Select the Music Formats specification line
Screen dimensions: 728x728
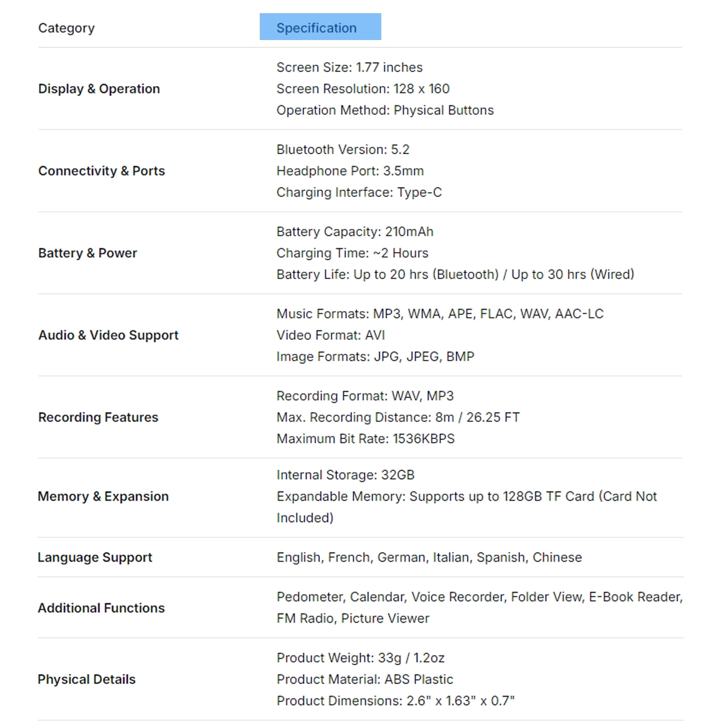[x=440, y=314]
